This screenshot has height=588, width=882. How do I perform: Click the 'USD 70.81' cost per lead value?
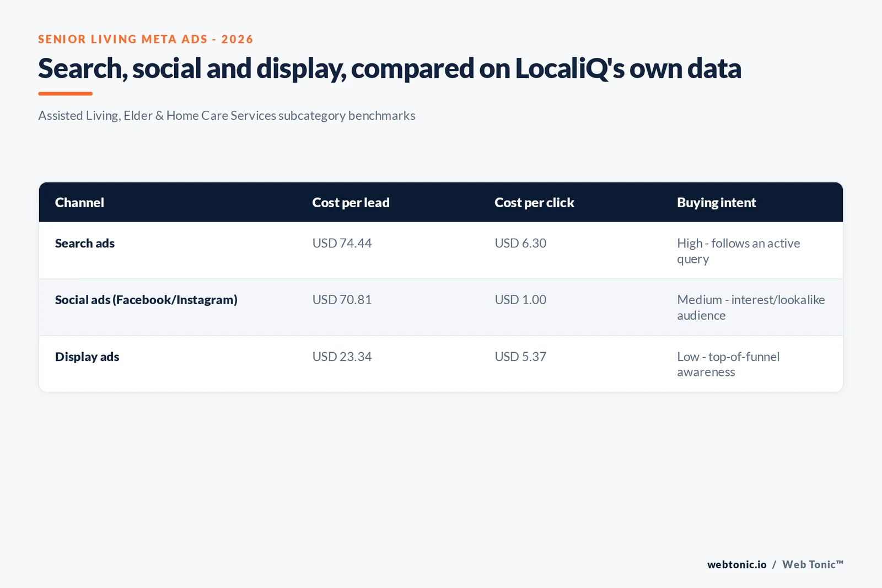click(342, 300)
